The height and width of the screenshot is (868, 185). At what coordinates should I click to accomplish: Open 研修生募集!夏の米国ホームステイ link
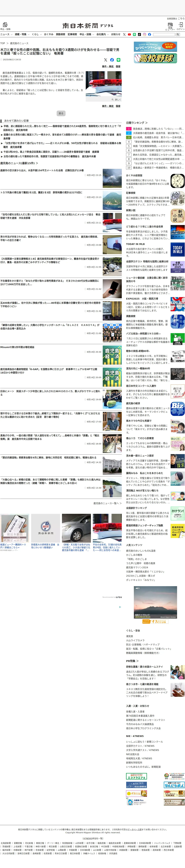click(144, 667)
